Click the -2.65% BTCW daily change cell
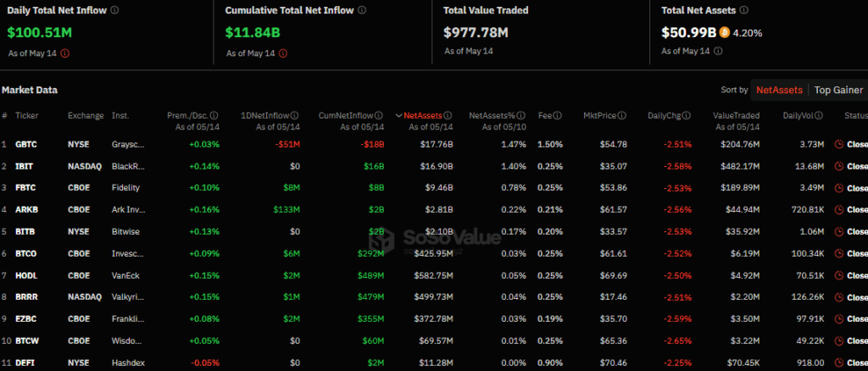Screen dimensions: 868x371 679,341
